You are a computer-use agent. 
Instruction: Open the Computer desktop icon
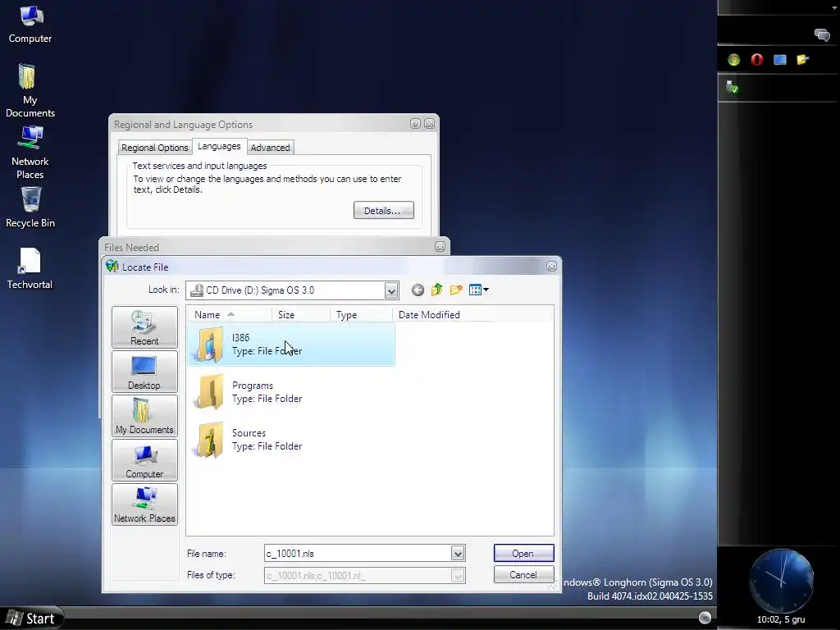click(x=30, y=24)
